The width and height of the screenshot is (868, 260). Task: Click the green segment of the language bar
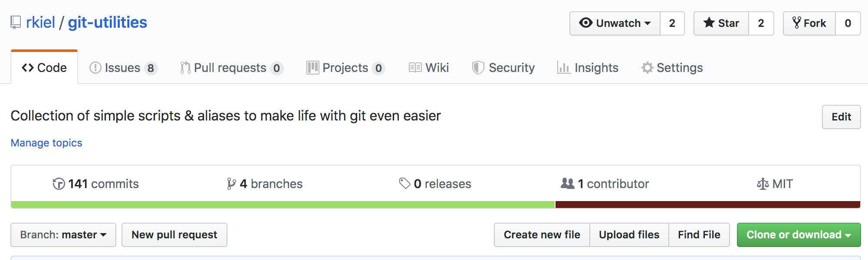[283, 205]
